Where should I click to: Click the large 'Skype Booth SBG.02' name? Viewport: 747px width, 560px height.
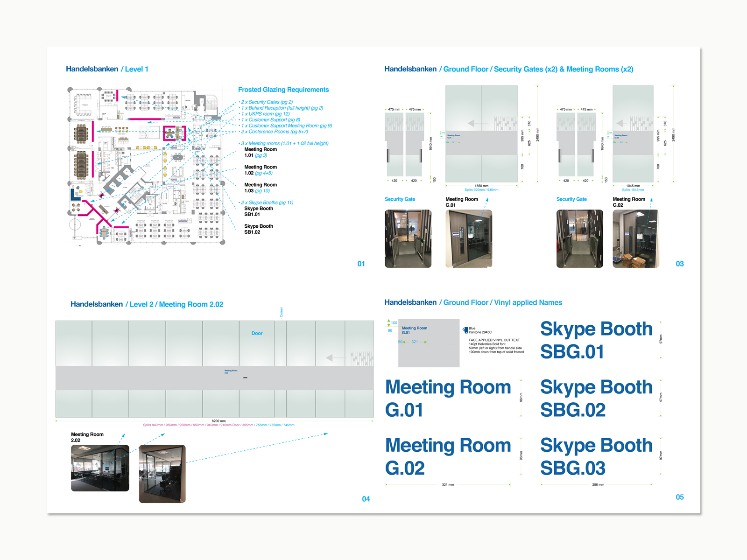click(x=596, y=399)
